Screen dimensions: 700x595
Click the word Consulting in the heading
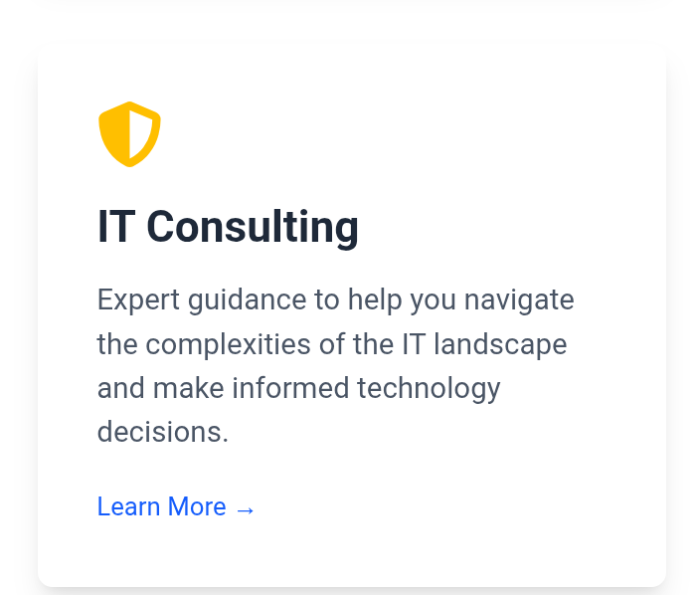click(x=253, y=227)
